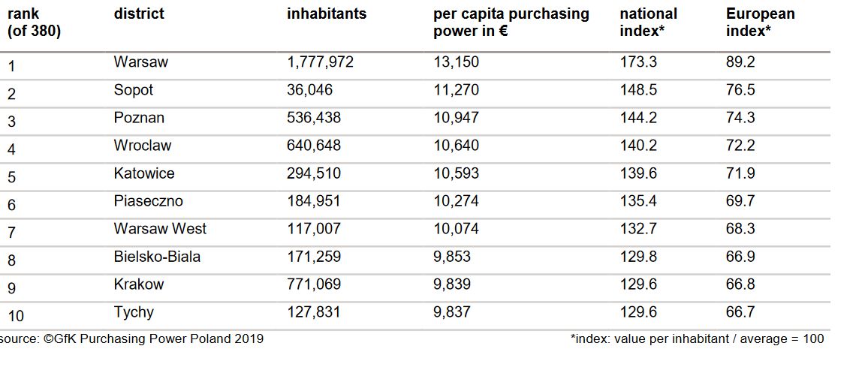This screenshot has width=868, height=370.
Task: Select the Katowice district cell
Action: (144, 173)
